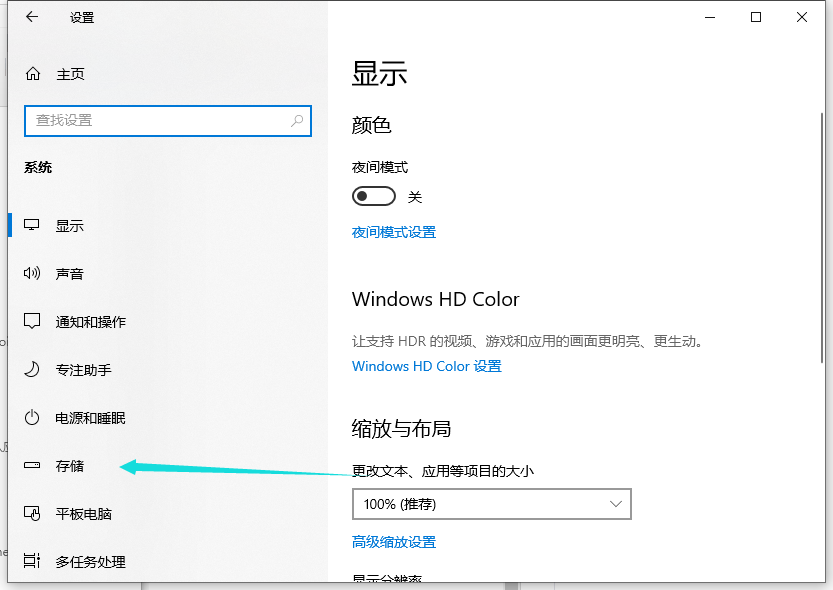Open the 夜间模式设置 link

[394, 232]
